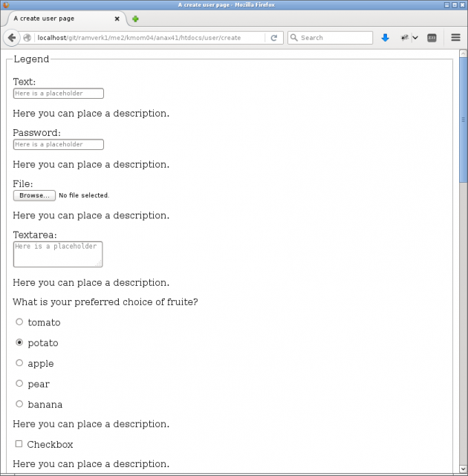This screenshot has width=468, height=476.
Task: Click the dark square toolbar icon
Action: click(432, 38)
